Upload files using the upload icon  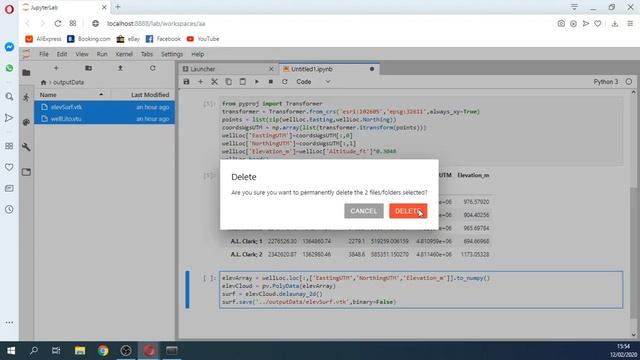click(x=120, y=68)
